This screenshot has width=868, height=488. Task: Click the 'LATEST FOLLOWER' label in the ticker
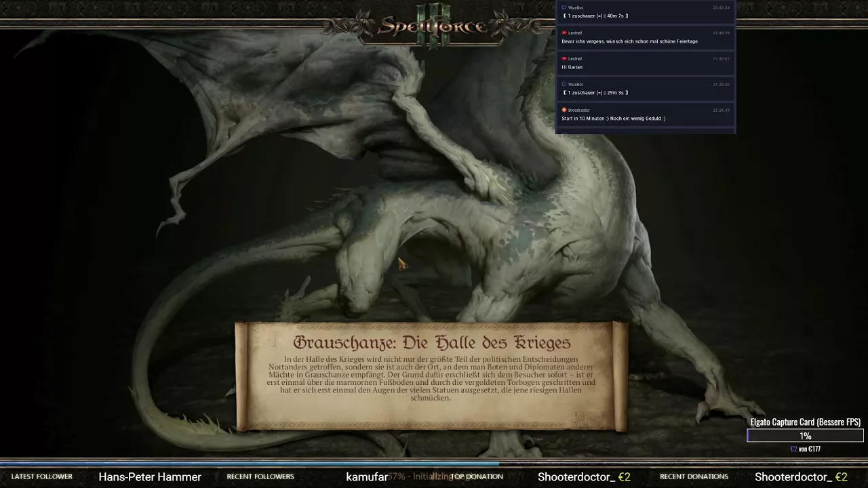pyautogui.click(x=42, y=476)
